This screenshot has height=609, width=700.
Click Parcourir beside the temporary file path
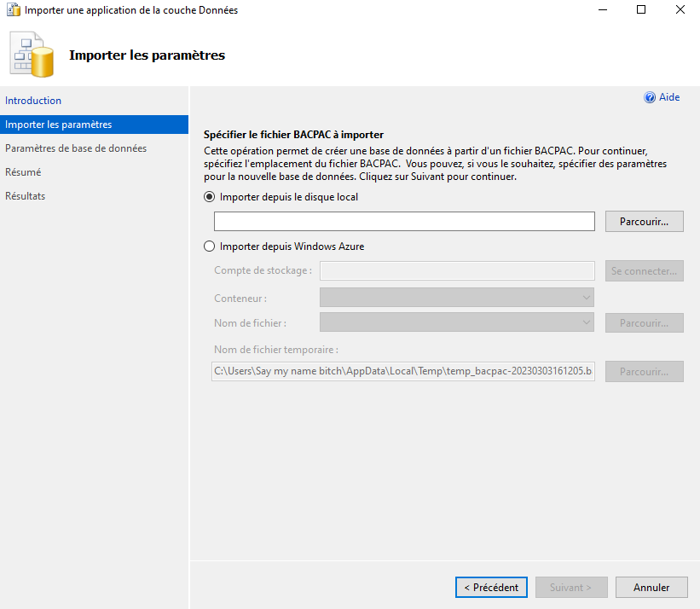point(645,372)
